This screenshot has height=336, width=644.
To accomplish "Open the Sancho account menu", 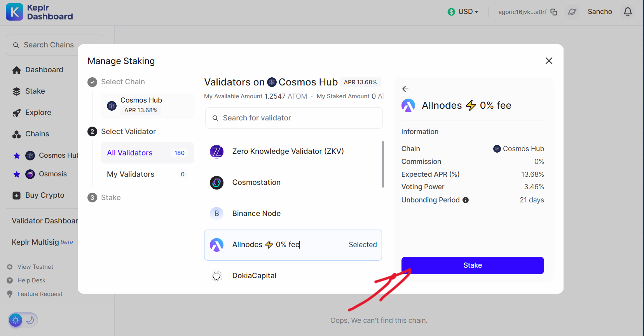I will (600, 12).
